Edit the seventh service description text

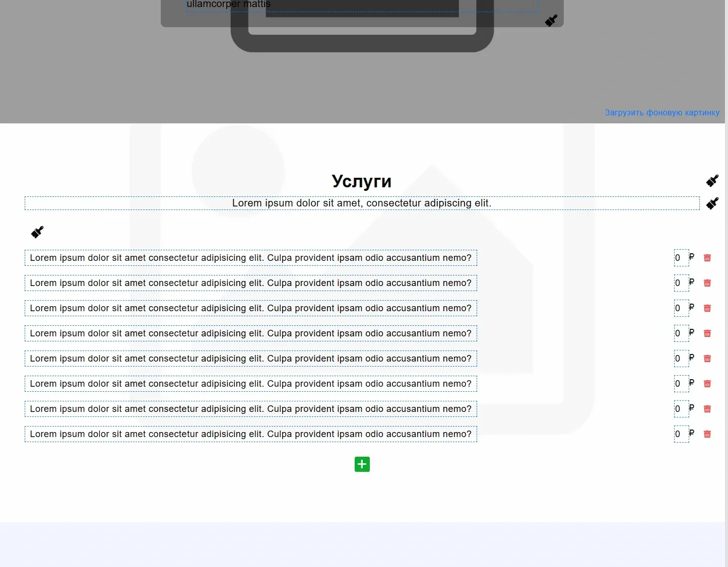250,409
